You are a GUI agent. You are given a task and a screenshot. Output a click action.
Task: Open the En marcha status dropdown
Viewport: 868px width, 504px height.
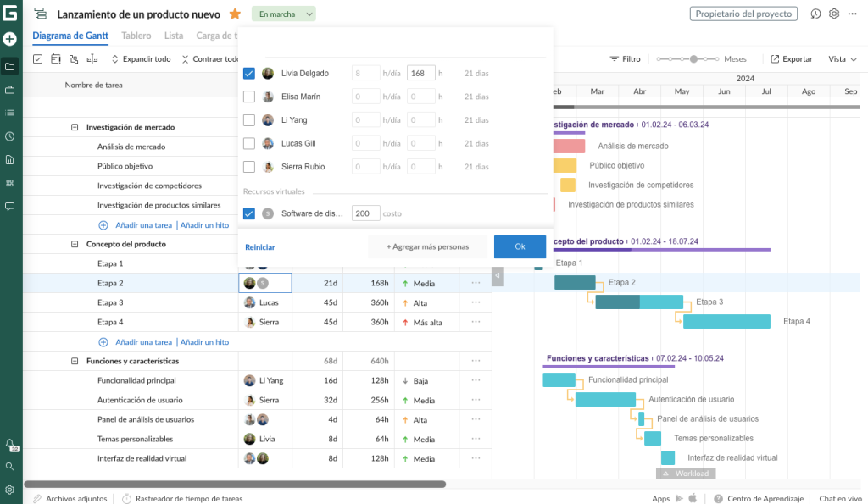coord(284,14)
